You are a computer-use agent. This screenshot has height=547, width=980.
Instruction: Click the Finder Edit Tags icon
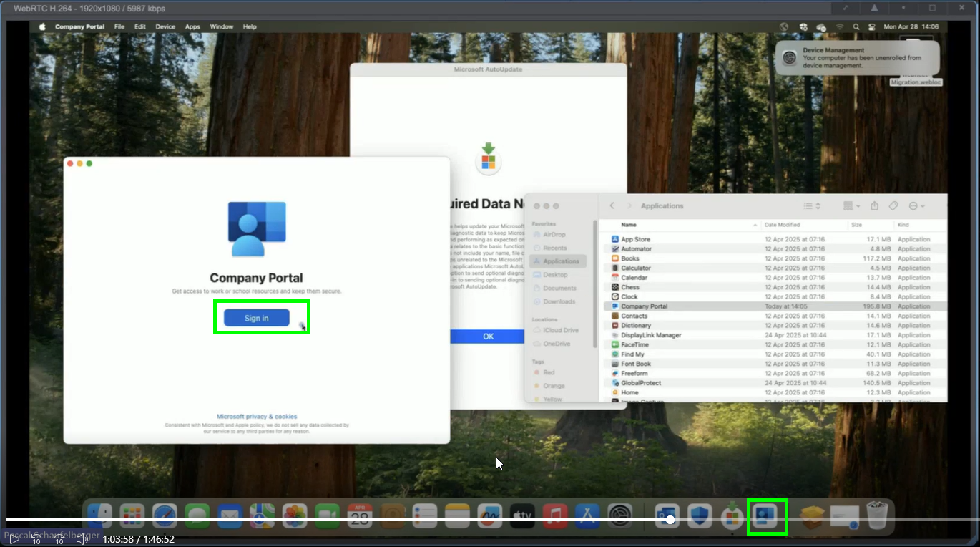[893, 206]
